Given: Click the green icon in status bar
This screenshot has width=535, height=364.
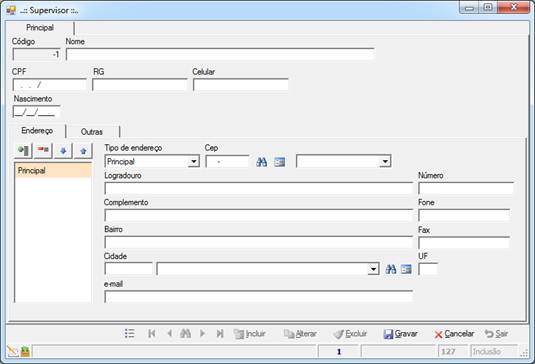Looking at the screenshot, I should (25, 351).
